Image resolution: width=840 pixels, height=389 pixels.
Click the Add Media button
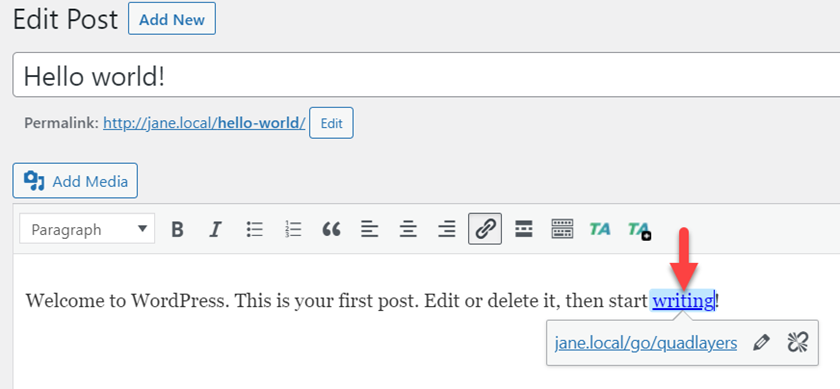pyautogui.click(x=75, y=181)
